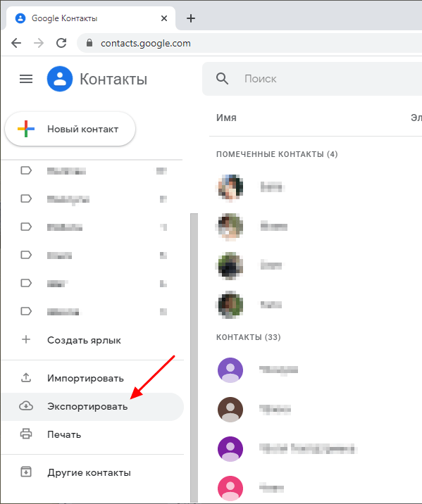Image resolution: width=422 pixels, height=504 pixels.
Task: Click the printer icon beside Печать
Action: pos(26,434)
